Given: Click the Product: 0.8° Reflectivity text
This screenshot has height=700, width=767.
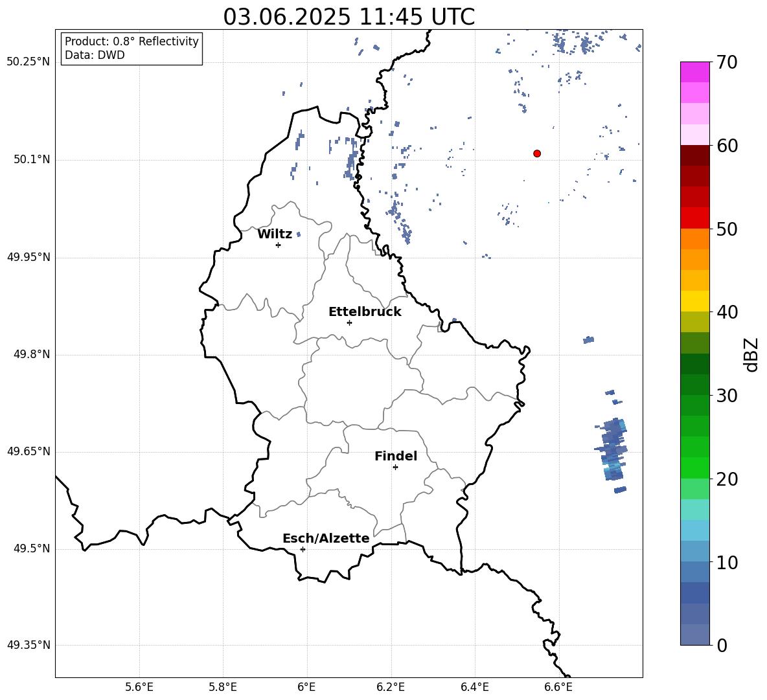Looking at the screenshot, I should (x=132, y=41).
